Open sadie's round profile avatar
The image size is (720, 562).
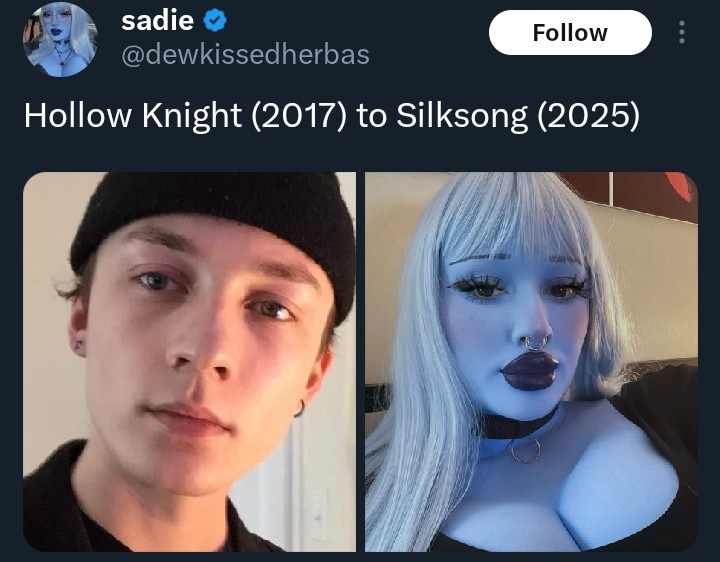[60, 39]
